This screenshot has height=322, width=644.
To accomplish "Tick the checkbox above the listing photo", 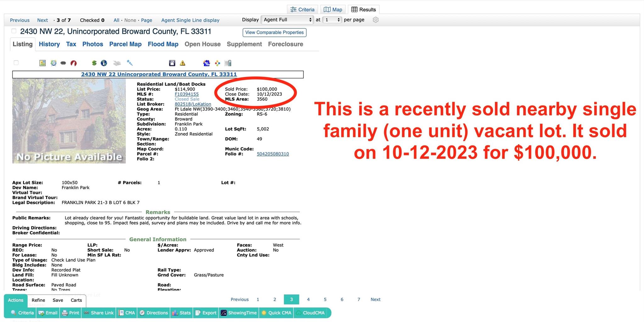I will (16, 63).
